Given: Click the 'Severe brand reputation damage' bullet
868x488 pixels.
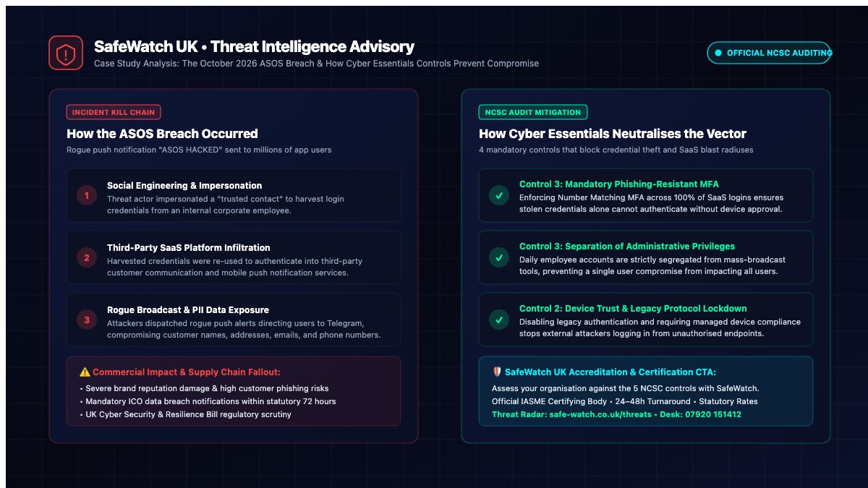Looking at the screenshot, I should [204, 388].
